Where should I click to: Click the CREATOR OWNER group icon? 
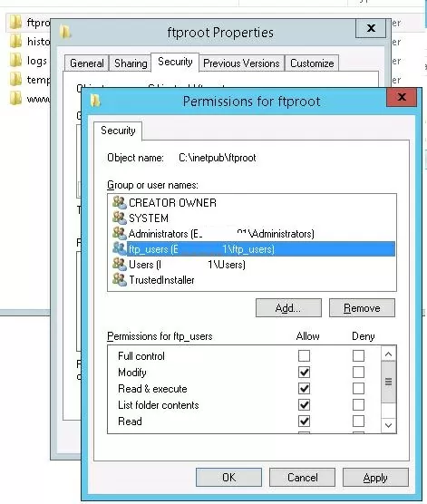coord(120,202)
